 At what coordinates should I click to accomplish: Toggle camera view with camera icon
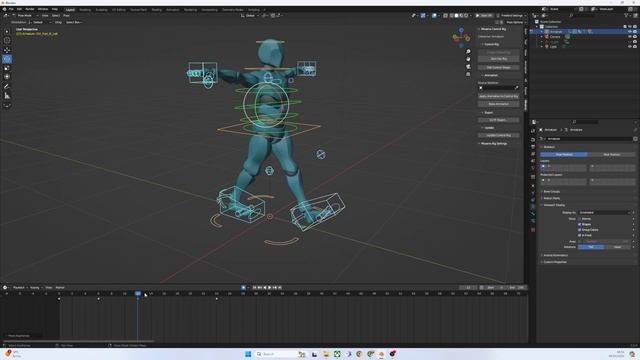(x=468, y=67)
